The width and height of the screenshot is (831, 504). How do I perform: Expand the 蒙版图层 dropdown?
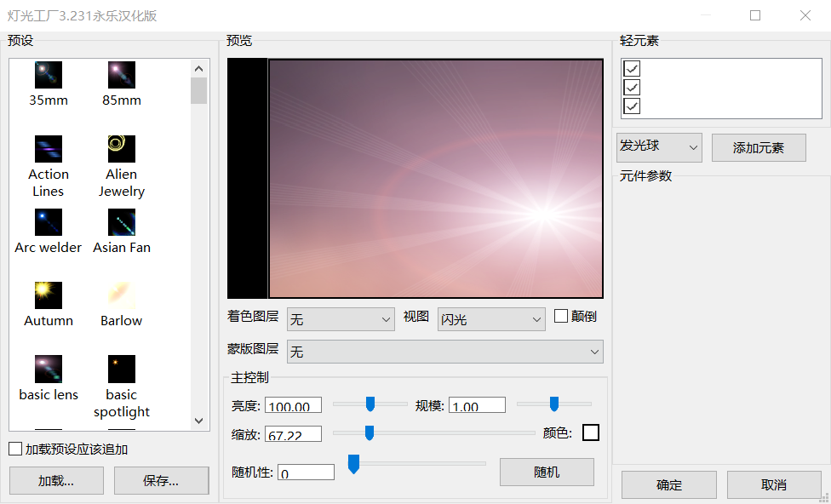(x=445, y=352)
